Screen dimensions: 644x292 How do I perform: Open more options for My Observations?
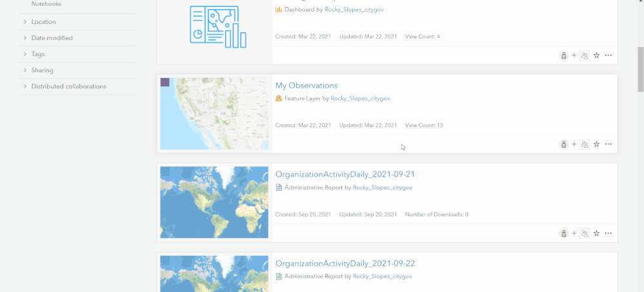609,144
